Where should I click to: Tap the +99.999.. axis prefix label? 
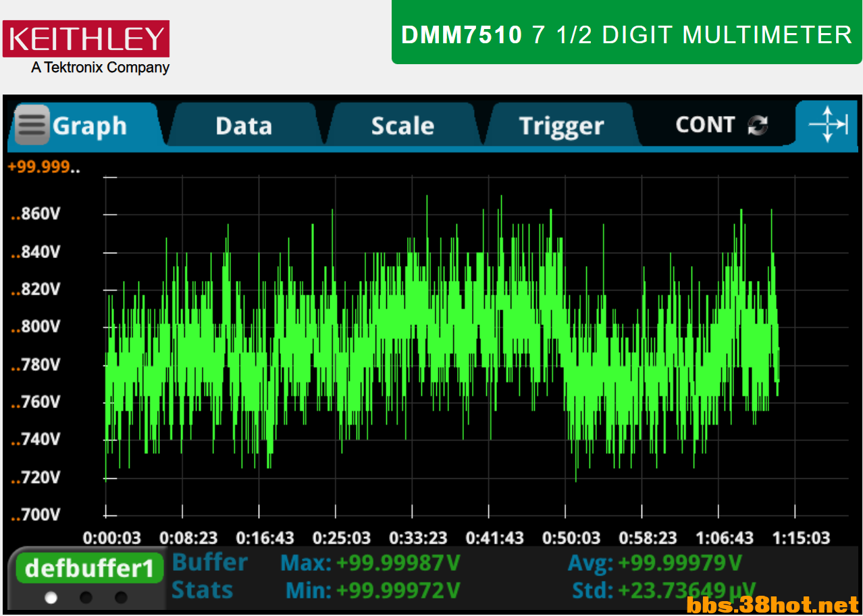coord(43,167)
